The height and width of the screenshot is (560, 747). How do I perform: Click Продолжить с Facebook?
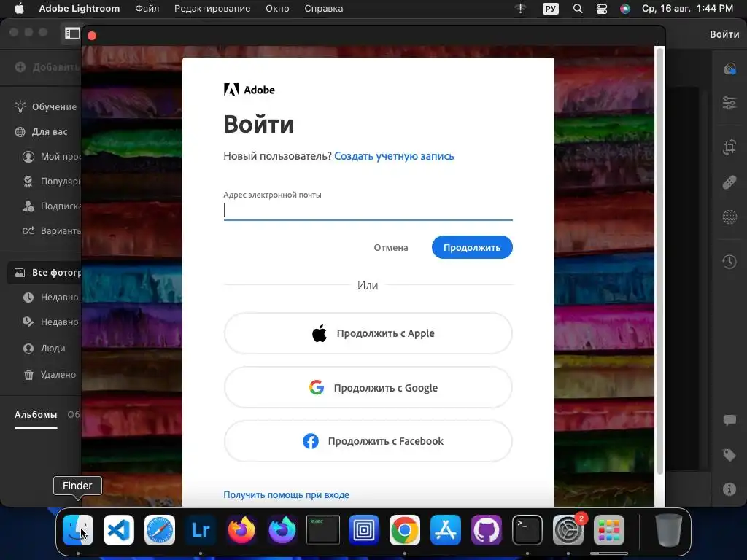(x=368, y=441)
